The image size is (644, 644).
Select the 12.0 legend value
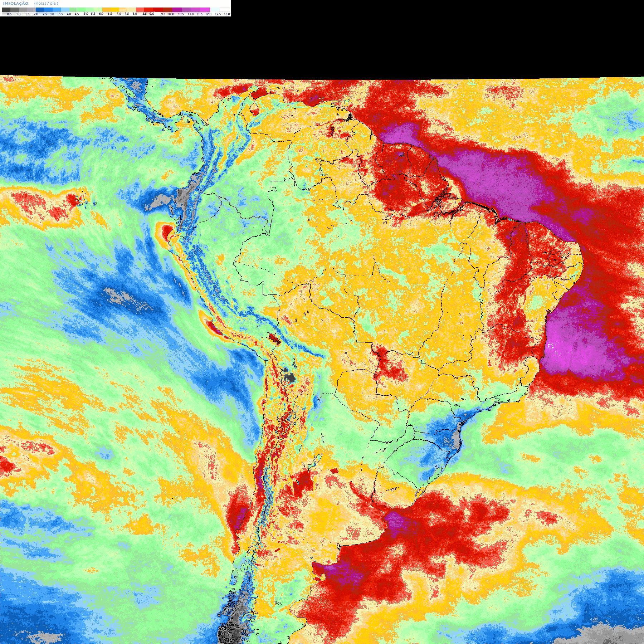click(208, 14)
